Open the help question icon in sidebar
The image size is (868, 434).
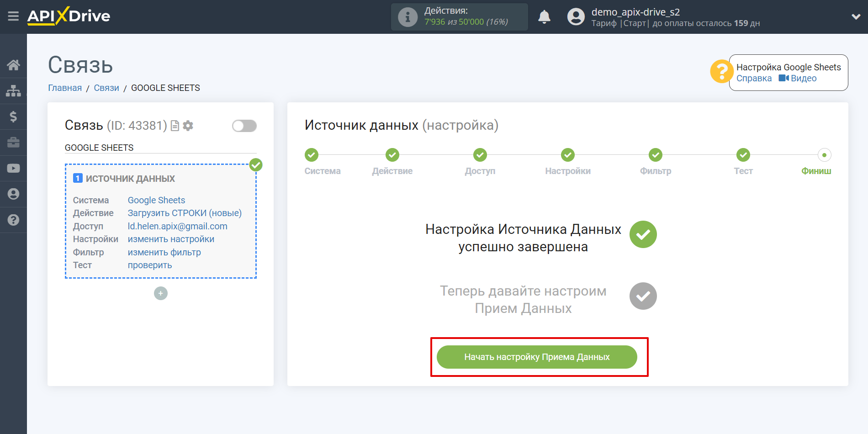coord(13,220)
